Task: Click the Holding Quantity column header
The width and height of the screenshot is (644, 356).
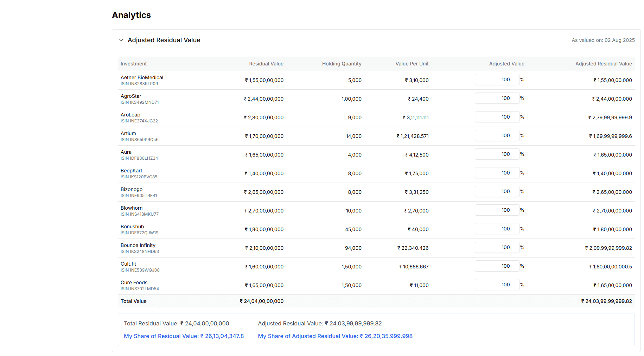Action: [x=342, y=64]
